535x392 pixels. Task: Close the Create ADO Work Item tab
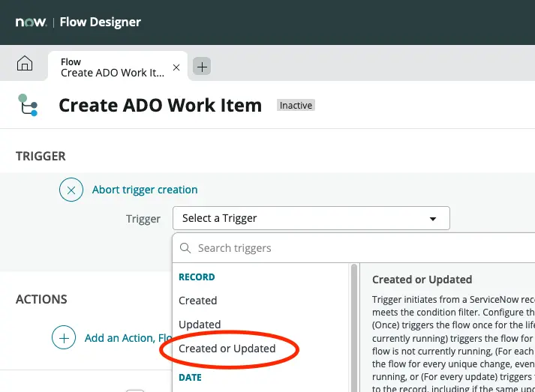coord(176,67)
